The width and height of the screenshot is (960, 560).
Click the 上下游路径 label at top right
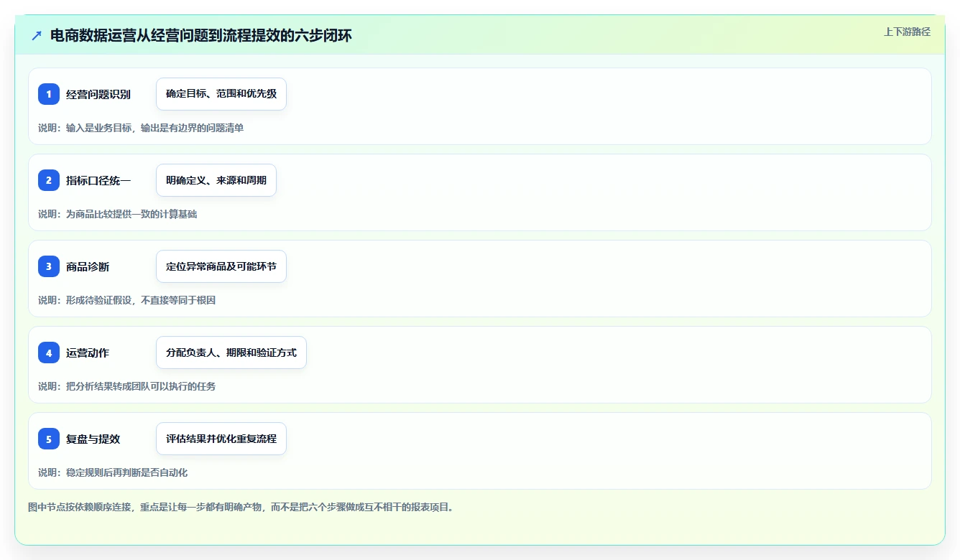point(907,32)
